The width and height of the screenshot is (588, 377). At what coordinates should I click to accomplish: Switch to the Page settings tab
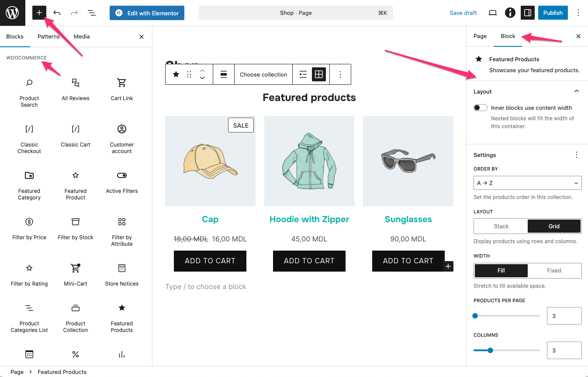(x=480, y=36)
